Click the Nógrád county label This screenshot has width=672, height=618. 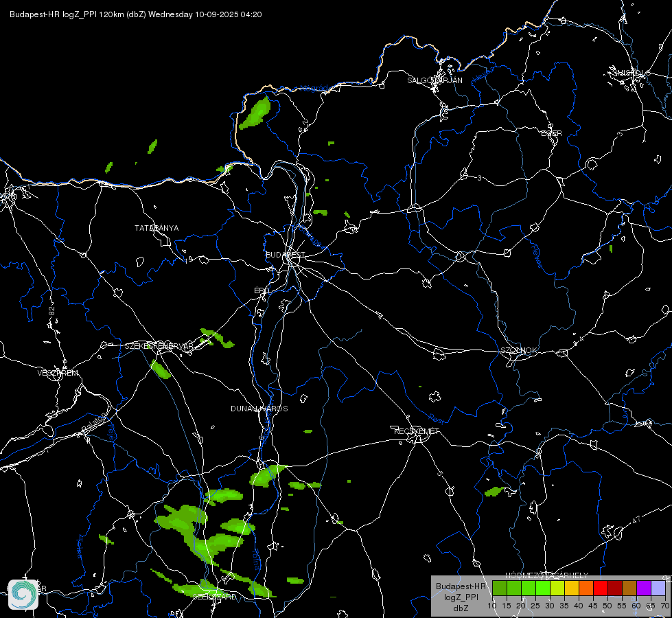tap(314, 89)
